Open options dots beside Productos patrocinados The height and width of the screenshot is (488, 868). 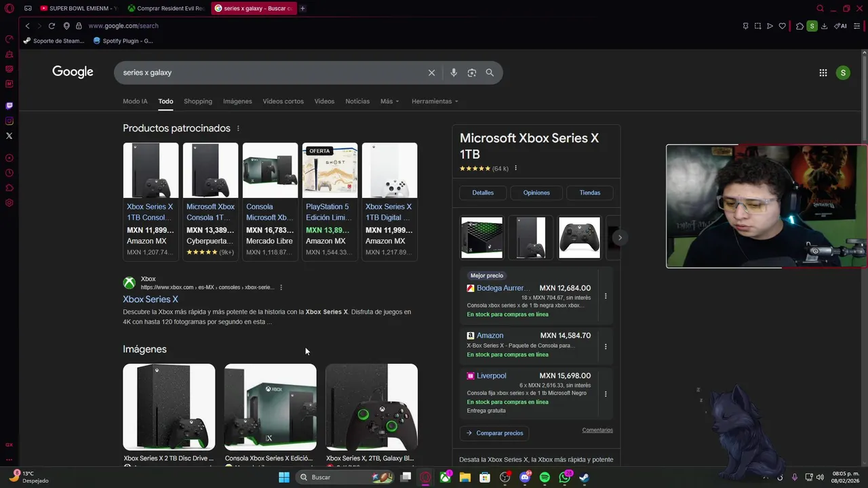238,128
